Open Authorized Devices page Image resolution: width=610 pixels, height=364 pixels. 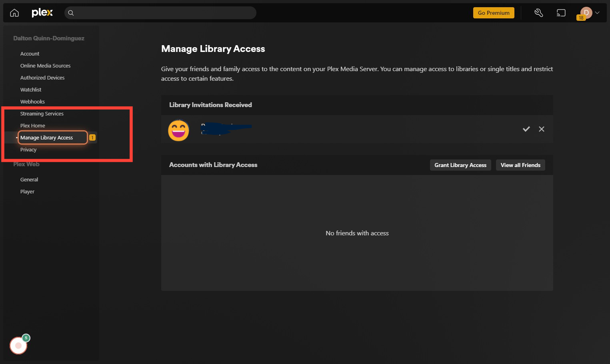tap(42, 78)
